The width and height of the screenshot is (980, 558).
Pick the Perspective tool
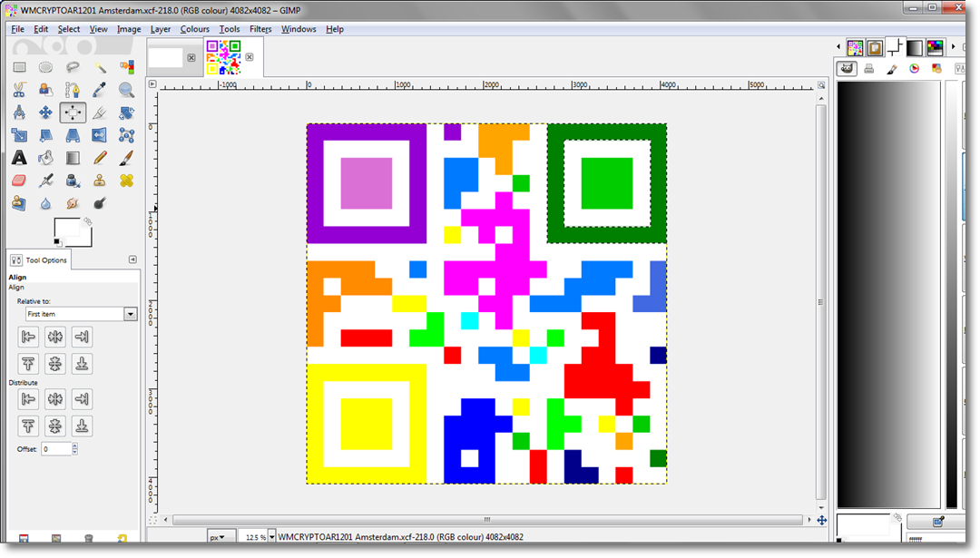[x=73, y=135]
